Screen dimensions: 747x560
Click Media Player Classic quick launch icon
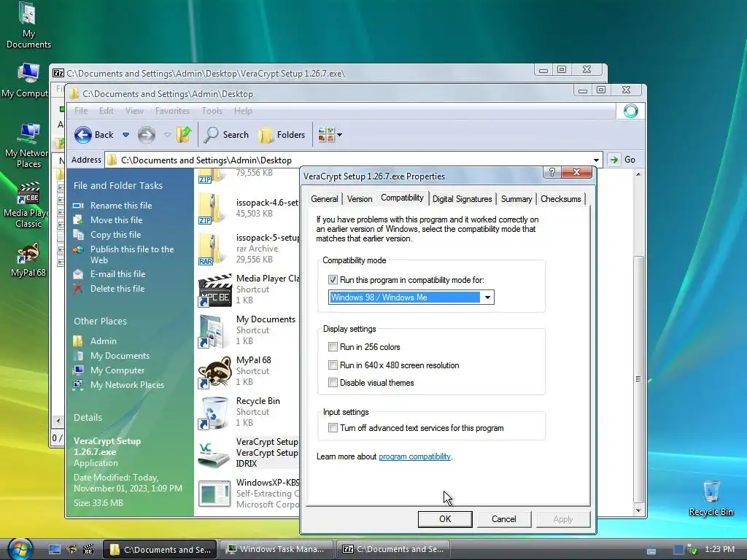pos(88,550)
